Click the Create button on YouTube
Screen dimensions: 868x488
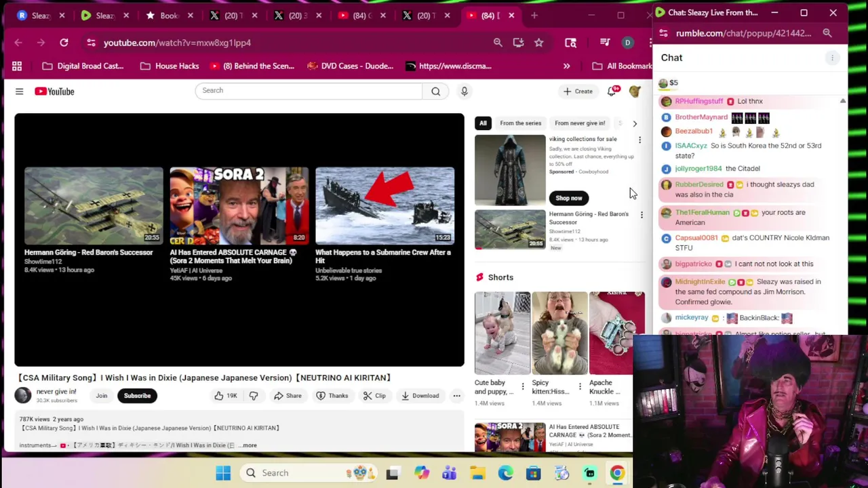point(578,91)
